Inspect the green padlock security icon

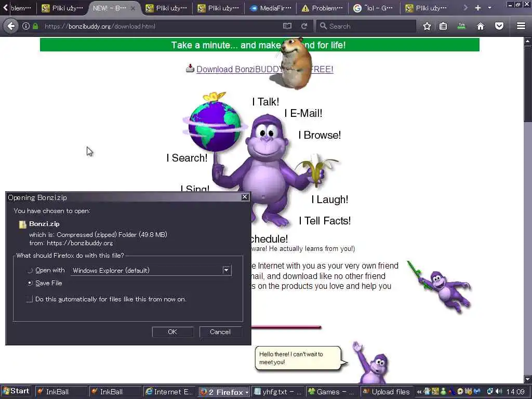pos(35,26)
